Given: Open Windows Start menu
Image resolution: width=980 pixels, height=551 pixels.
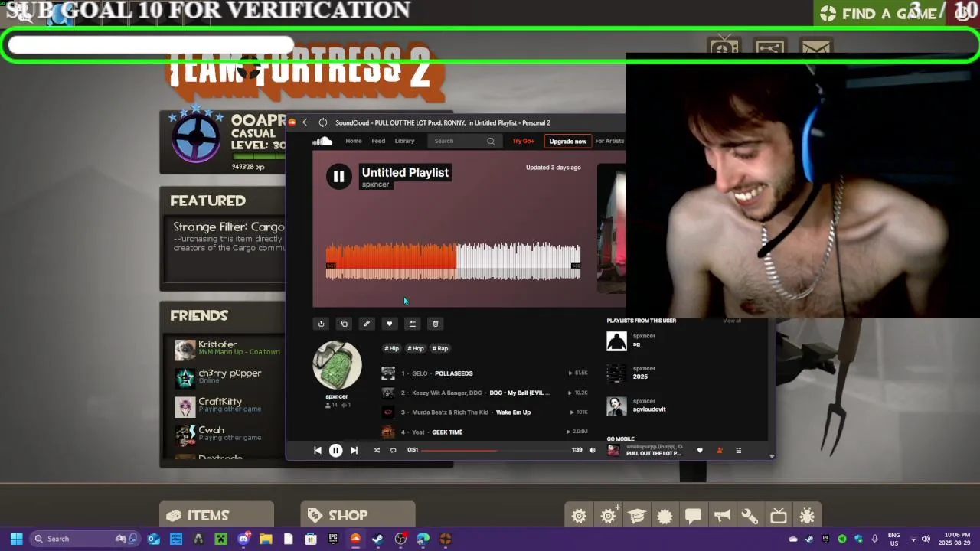Looking at the screenshot, I should [16, 539].
